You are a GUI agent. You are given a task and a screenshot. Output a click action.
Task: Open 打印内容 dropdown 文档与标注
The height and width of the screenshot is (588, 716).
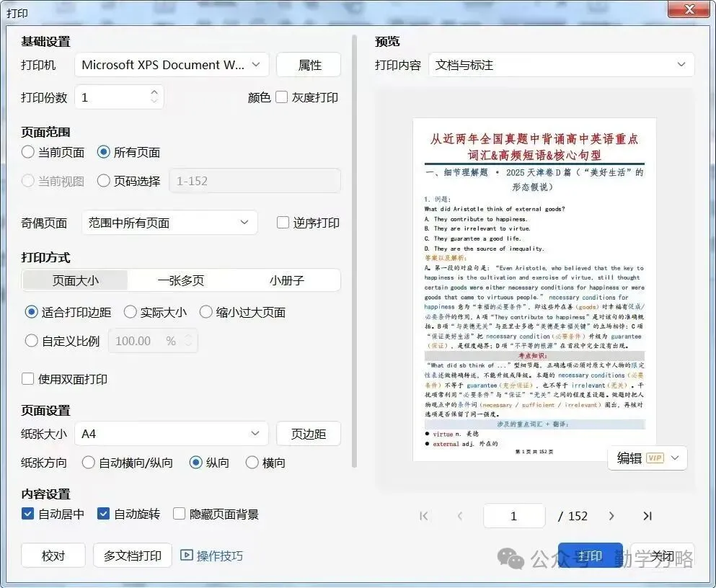[x=561, y=65]
